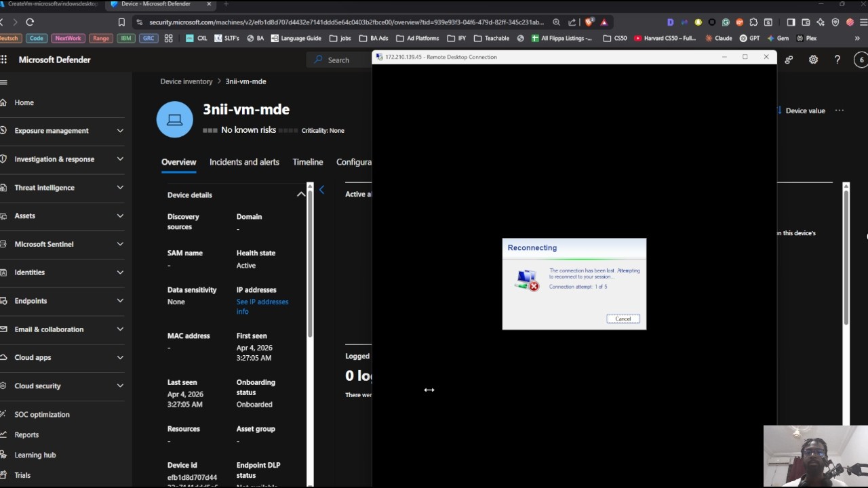Open Defender settings gear icon
This screenshot has height=488, width=868.
813,60
